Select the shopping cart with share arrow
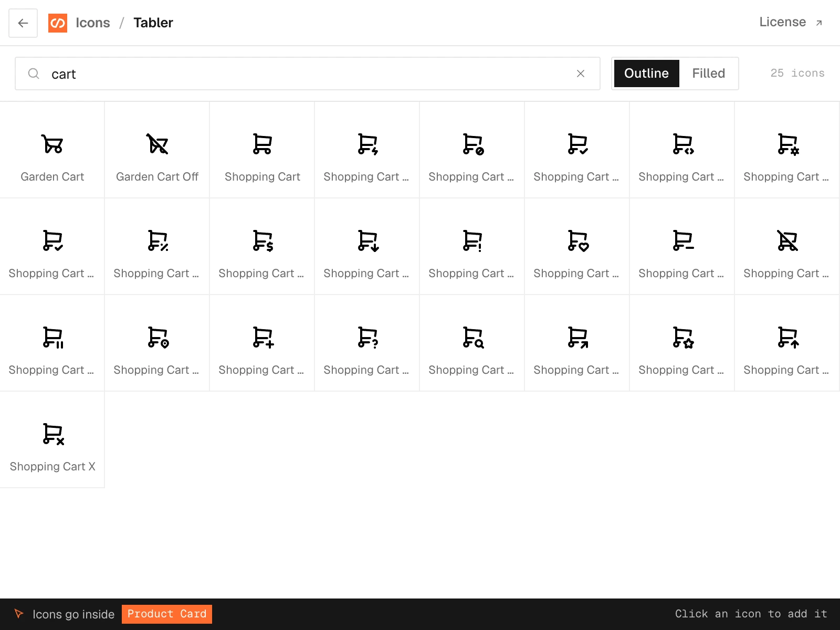The height and width of the screenshot is (630, 840). click(x=577, y=343)
